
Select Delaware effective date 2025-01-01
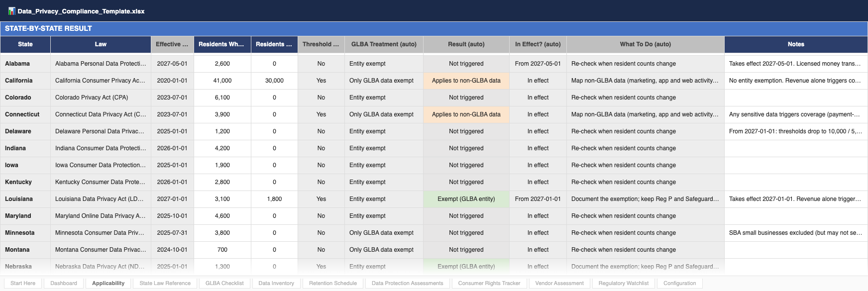(172, 131)
